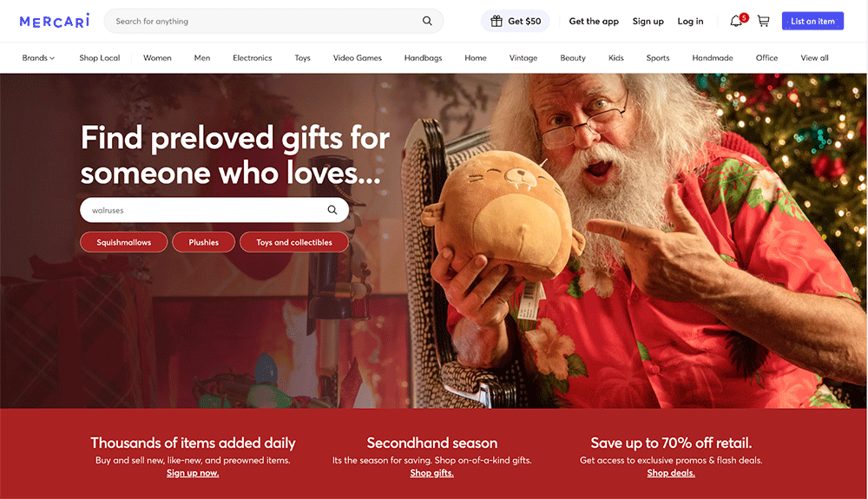This screenshot has width=868, height=499.
Task: Click the List an item button
Action: pyautogui.click(x=812, y=21)
